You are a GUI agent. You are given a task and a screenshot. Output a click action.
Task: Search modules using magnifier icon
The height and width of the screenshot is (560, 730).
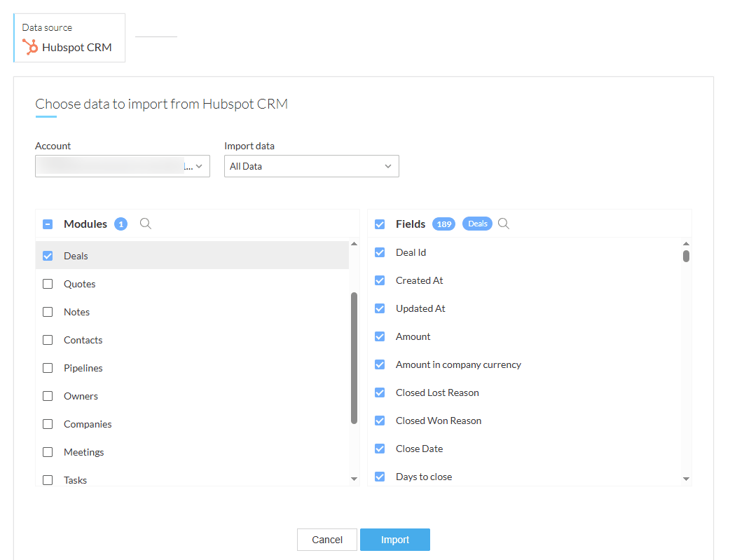coord(146,224)
